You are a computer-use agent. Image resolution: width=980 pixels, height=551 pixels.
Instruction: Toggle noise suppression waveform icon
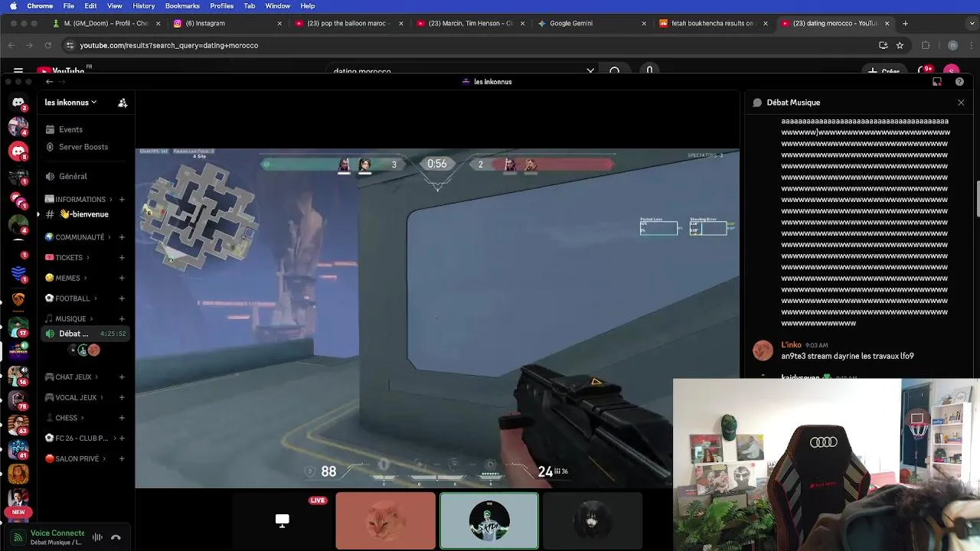97,537
